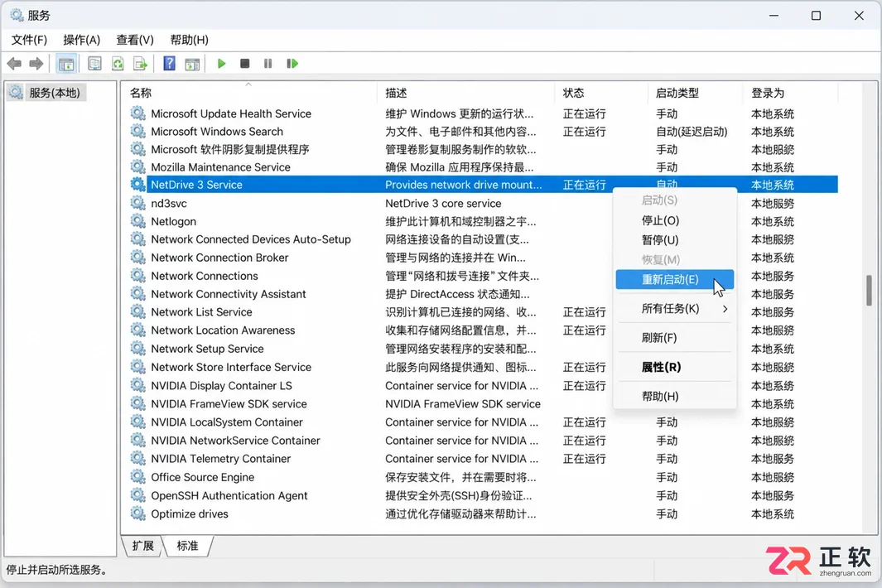Sort by 名称 column header
Screen dimensions: 882x588
coord(248,93)
